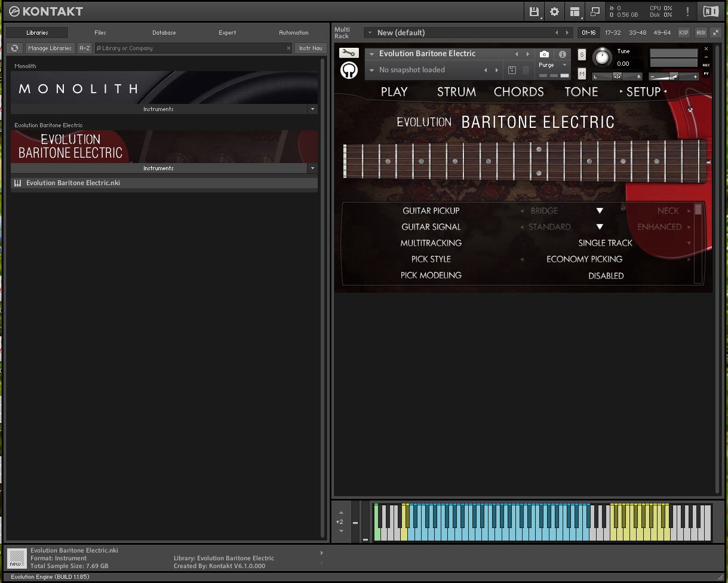The image size is (728, 583).
Task: Load previous instrument arrow beside Evolution Baritone Electric
Action: (x=517, y=54)
